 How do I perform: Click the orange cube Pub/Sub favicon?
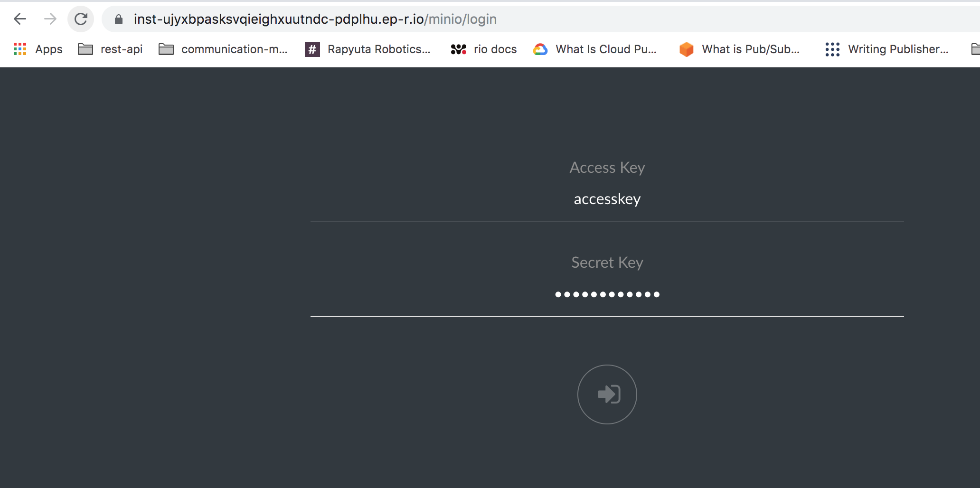[687, 49]
